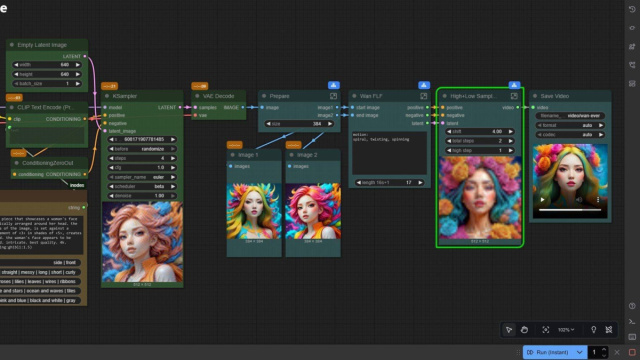Image resolution: width=640 pixels, height=360 pixels.
Task: Click the KSampler denoise value field
Action: (142, 196)
